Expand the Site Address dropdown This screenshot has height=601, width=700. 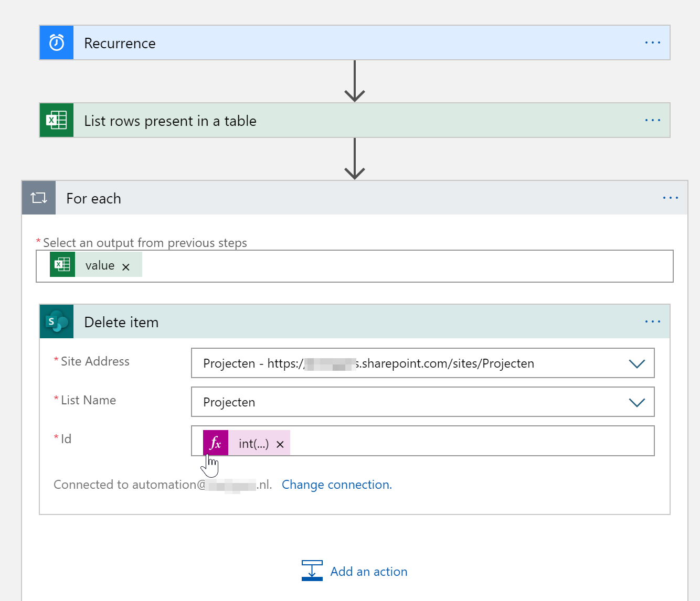point(637,363)
